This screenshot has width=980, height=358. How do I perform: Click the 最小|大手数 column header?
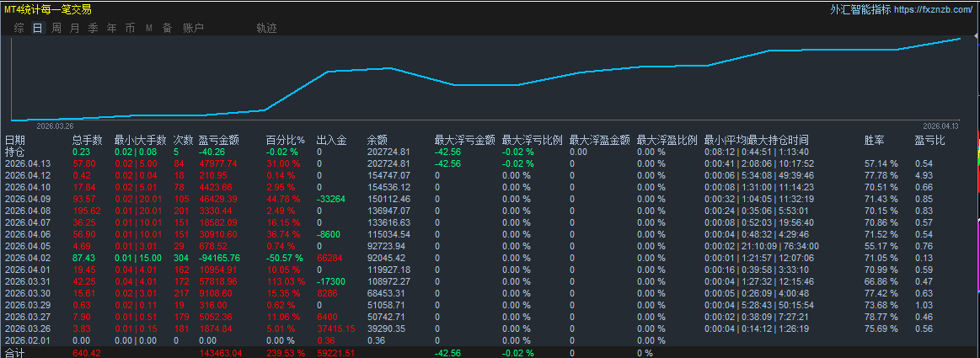point(141,140)
